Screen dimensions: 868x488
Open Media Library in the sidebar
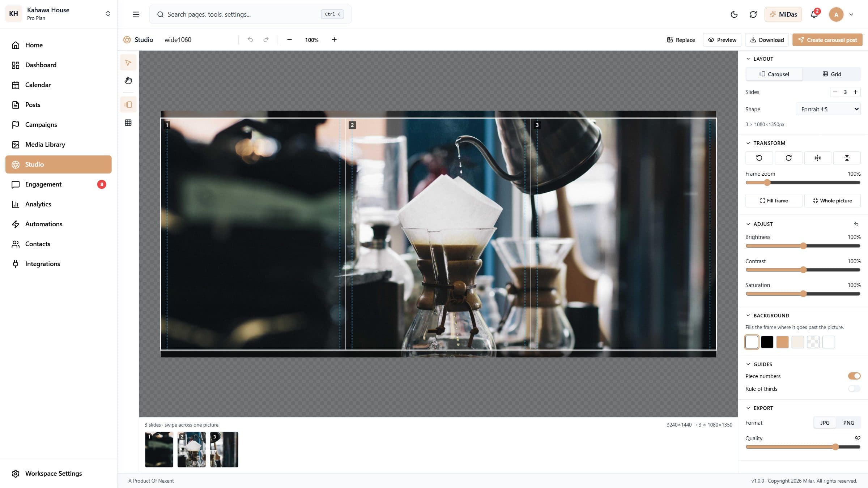click(x=59, y=145)
